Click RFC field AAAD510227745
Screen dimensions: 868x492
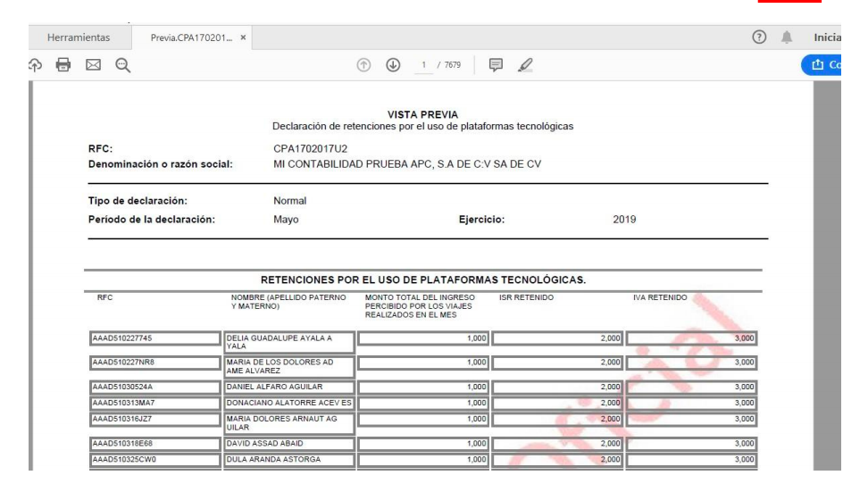(x=154, y=338)
